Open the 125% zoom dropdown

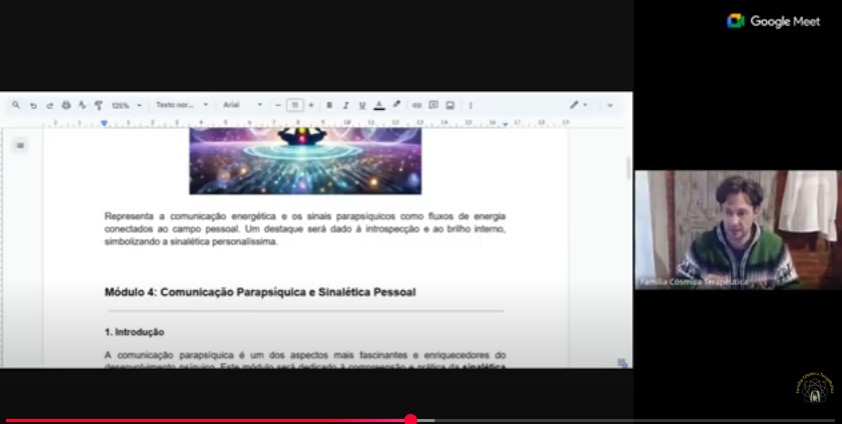pyautogui.click(x=125, y=105)
